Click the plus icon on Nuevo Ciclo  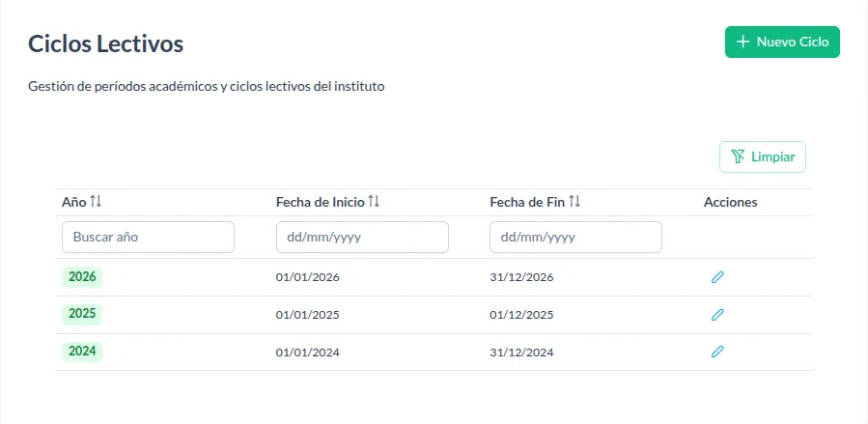pos(742,42)
